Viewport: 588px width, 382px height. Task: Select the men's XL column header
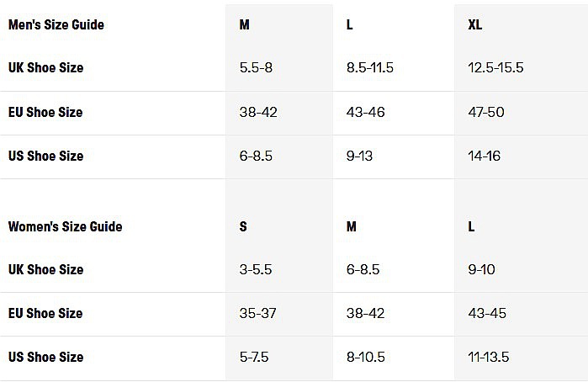[475, 24]
